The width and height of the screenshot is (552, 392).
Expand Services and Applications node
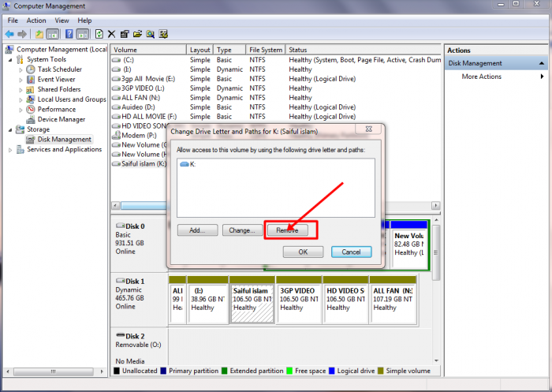click(x=10, y=150)
